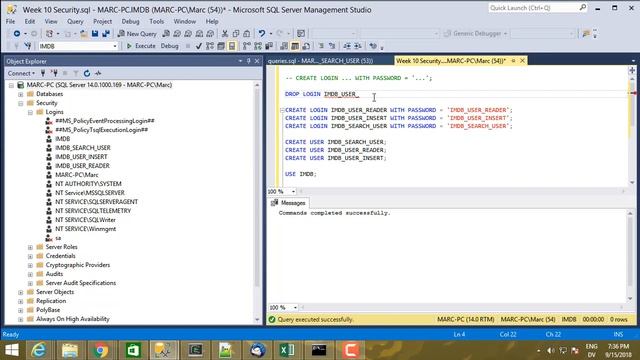Click the Disconnect icon in Object Explorer toolbar
This screenshot has height=360, width=640.
[54, 73]
